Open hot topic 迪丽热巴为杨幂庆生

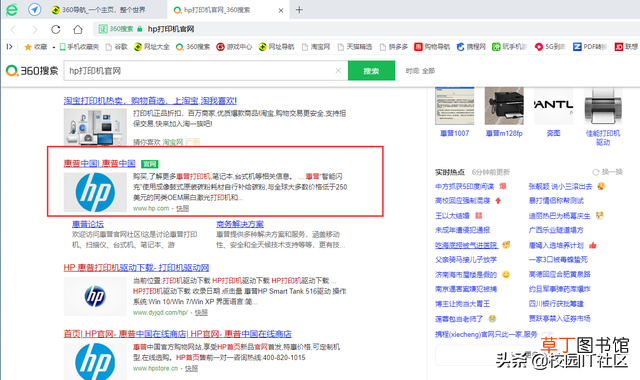560,216
